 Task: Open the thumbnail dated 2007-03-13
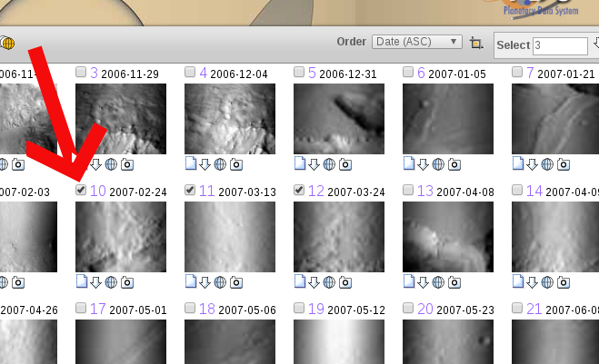(230, 237)
